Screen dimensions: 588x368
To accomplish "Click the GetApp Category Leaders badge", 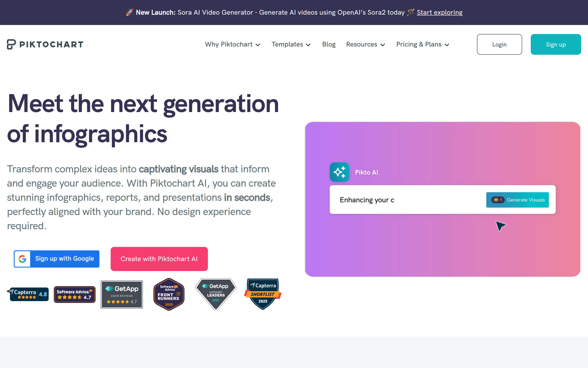I will 216,294.
